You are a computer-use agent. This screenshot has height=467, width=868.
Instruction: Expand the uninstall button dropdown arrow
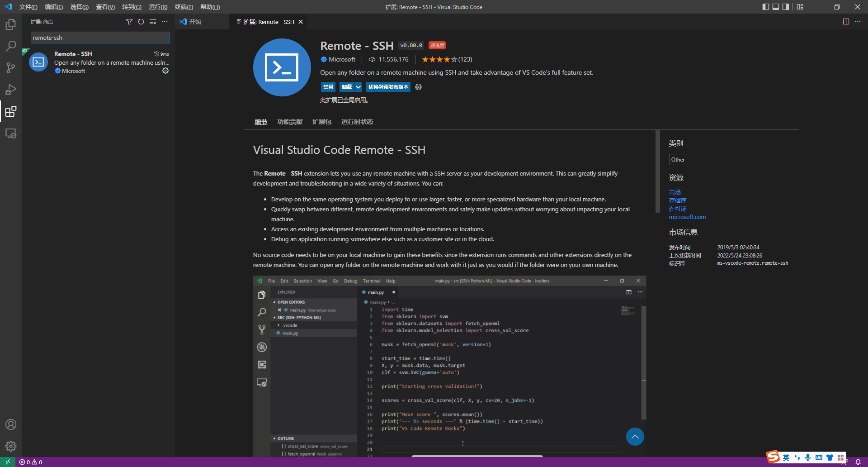(358, 87)
